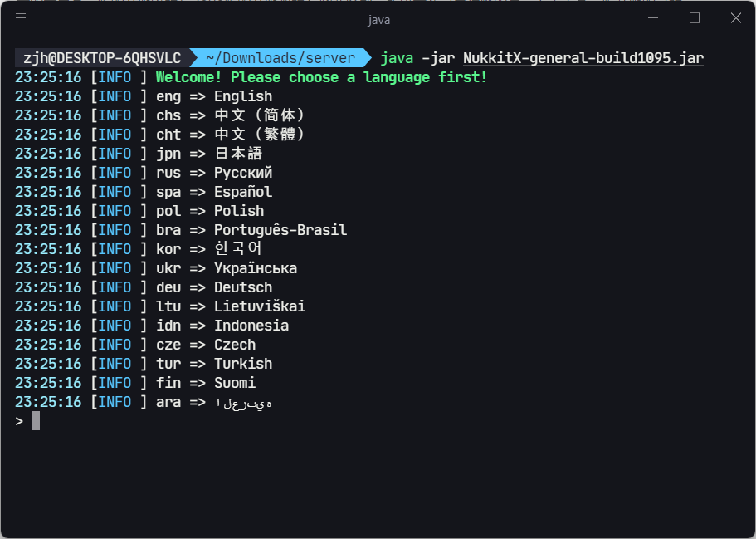Click the command prompt input cursor
The height and width of the screenshot is (539, 756).
click(36, 421)
